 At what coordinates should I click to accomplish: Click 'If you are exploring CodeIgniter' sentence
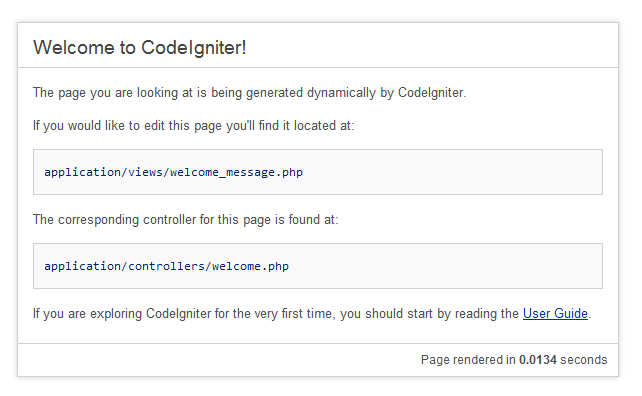click(x=312, y=314)
